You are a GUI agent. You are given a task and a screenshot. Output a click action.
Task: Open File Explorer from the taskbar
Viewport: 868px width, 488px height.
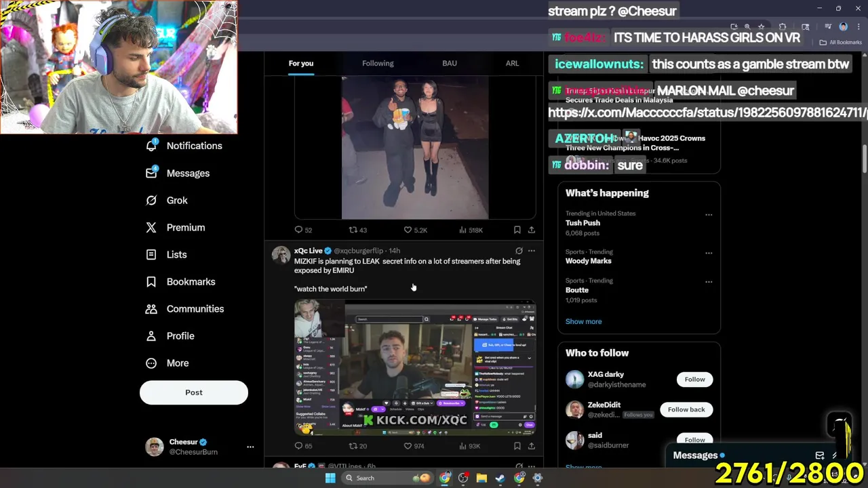[481, 478]
